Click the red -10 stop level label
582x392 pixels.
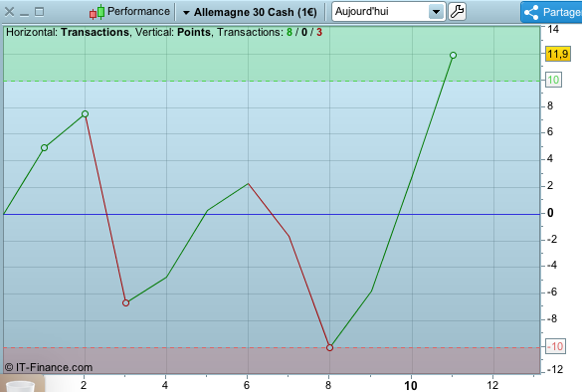coord(556,346)
